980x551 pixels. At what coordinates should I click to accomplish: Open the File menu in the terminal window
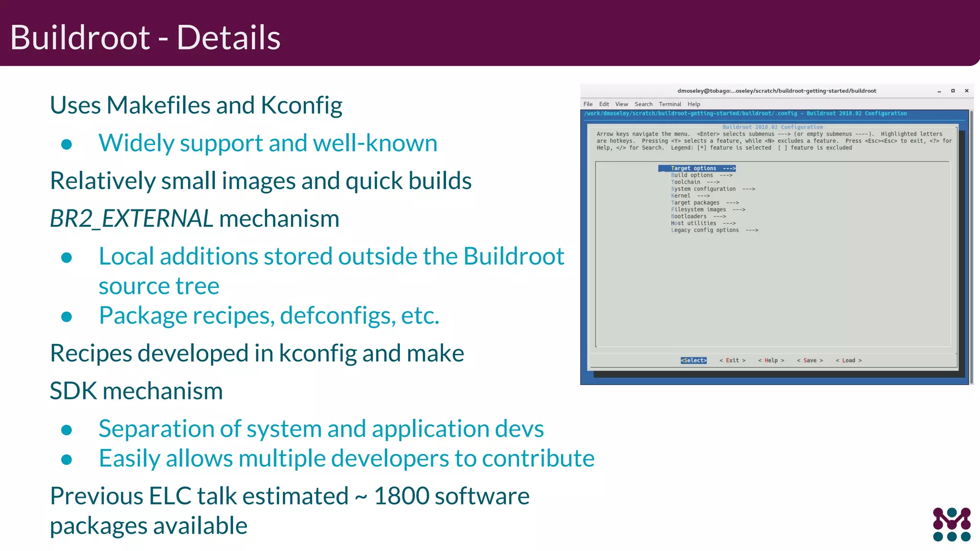(588, 104)
